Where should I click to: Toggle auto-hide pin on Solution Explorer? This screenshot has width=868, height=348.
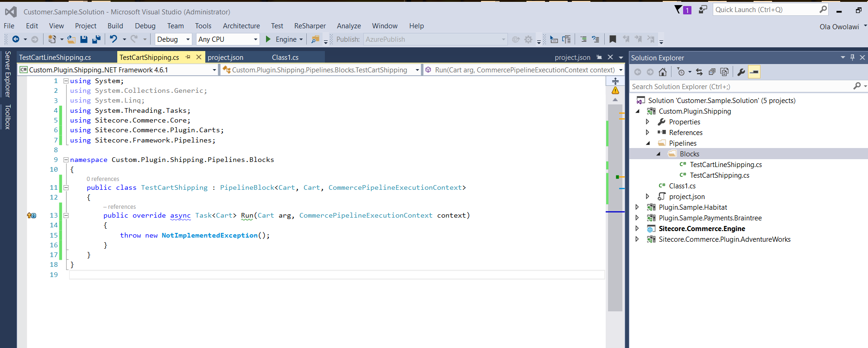tap(852, 58)
